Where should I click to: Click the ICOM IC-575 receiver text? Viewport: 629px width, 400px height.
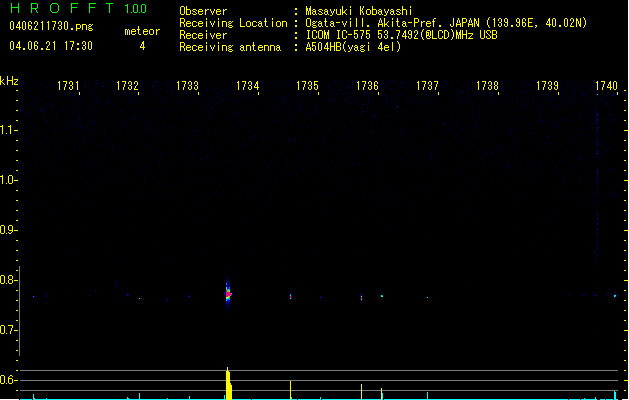coord(401,35)
